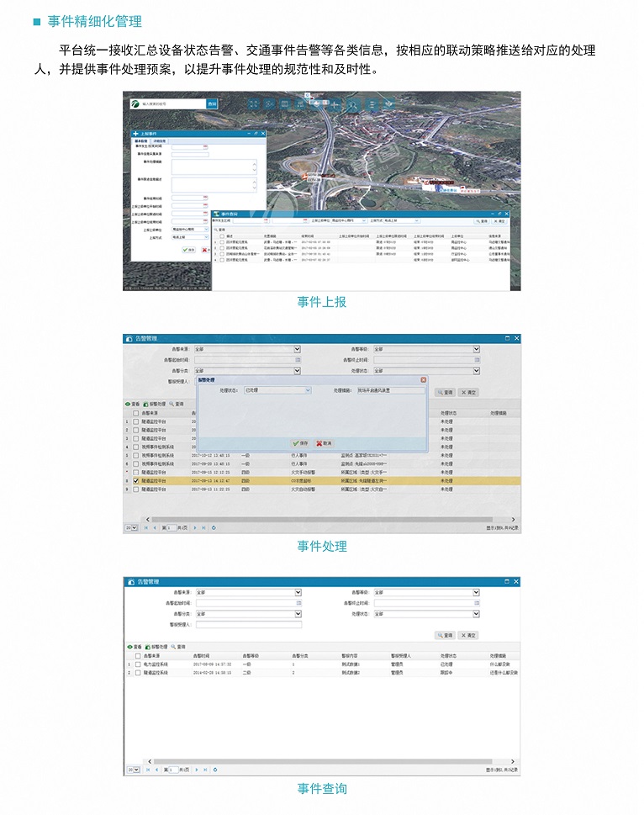Click 报警处理 icon in the event-query toolbar

pyautogui.click(x=146, y=647)
